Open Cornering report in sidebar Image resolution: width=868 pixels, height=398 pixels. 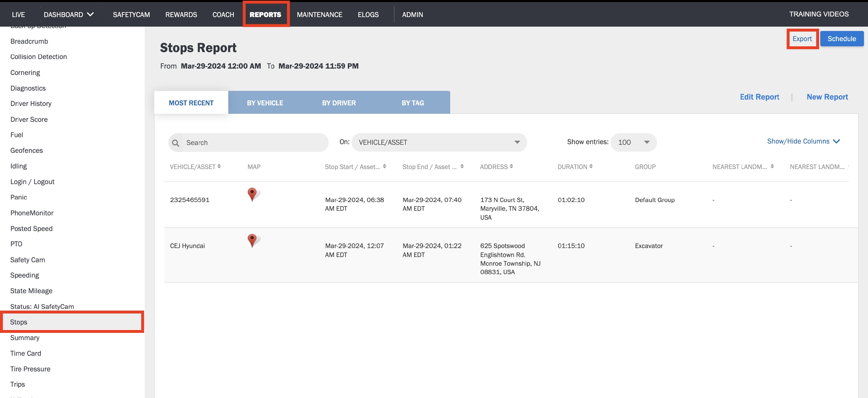coord(25,72)
